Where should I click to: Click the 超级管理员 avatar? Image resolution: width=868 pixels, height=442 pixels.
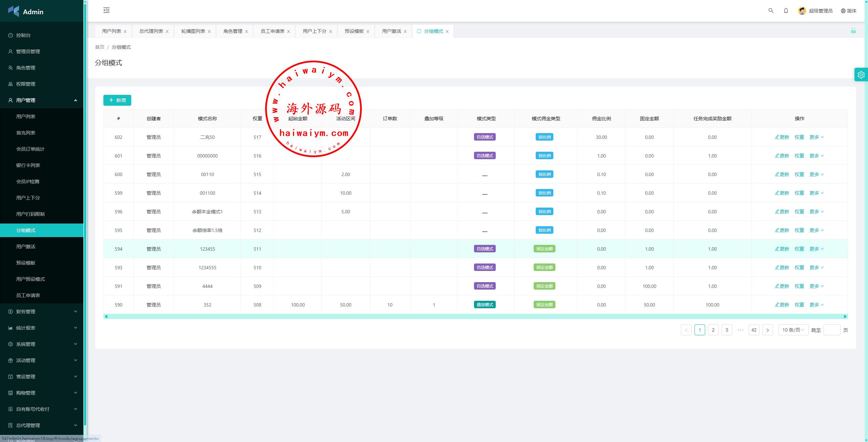coord(802,11)
